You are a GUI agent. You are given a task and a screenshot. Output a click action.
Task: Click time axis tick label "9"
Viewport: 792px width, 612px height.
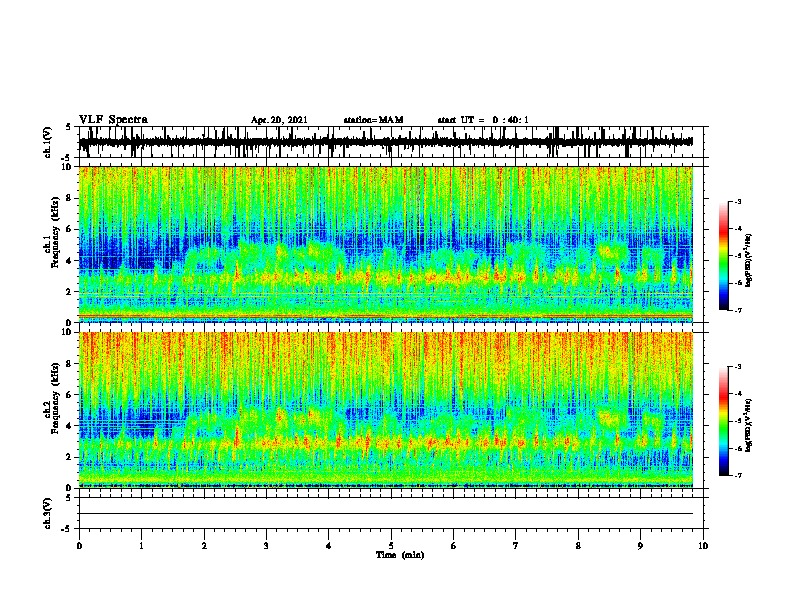(x=640, y=546)
